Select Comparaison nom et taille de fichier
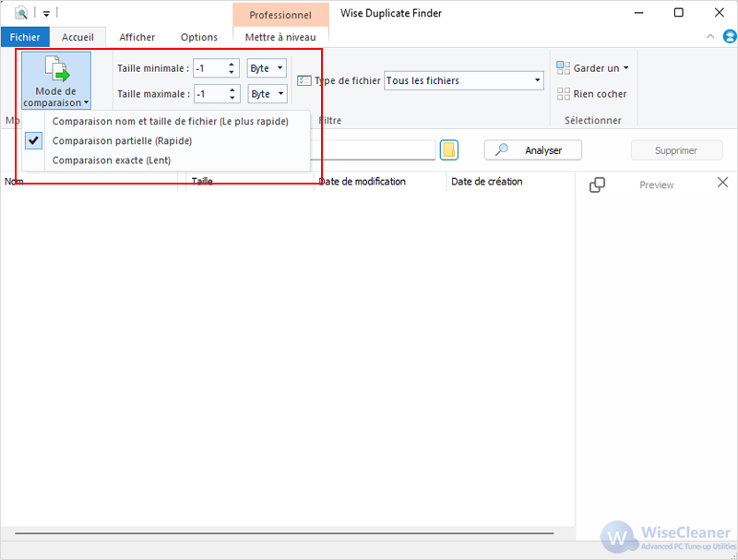 (x=166, y=122)
